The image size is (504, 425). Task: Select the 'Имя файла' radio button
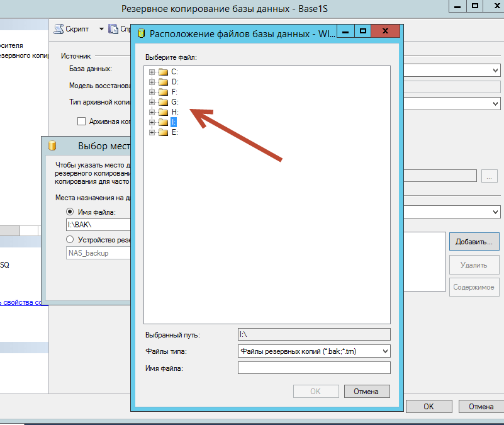point(70,212)
